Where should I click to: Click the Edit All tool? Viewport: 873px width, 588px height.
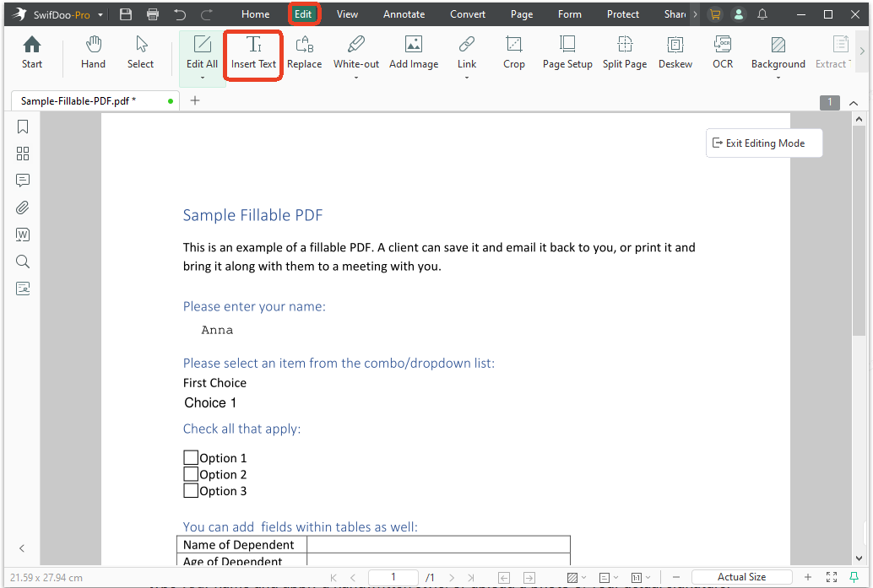tap(202, 52)
